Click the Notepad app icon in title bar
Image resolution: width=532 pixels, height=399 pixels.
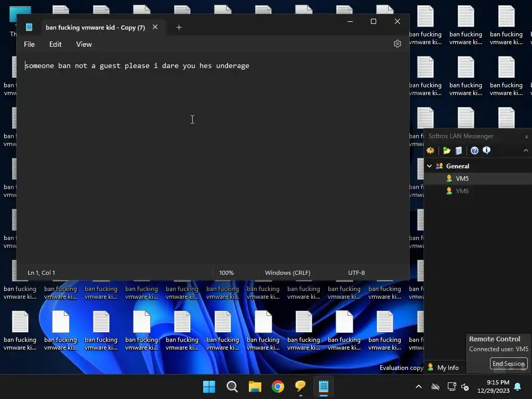(x=29, y=27)
